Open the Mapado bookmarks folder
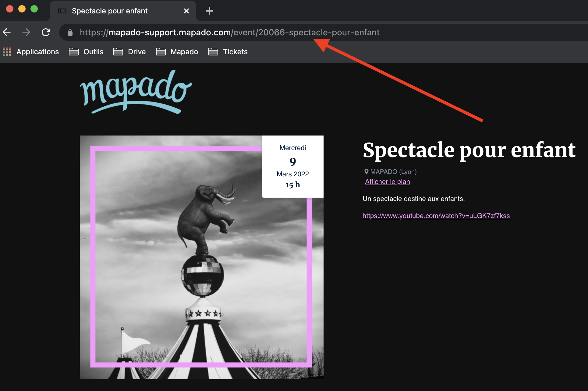588x391 pixels. [x=177, y=52]
